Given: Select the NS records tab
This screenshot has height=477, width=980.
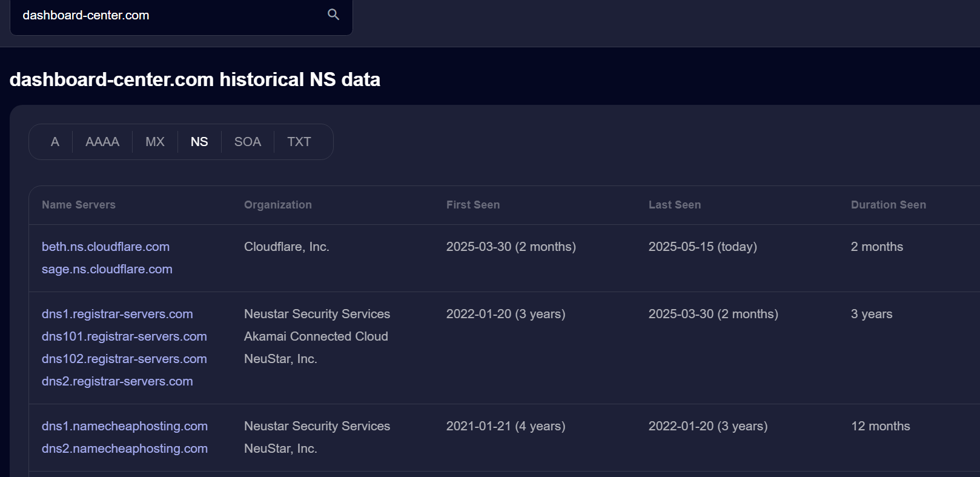Looking at the screenshot, I should pos(199,142).
